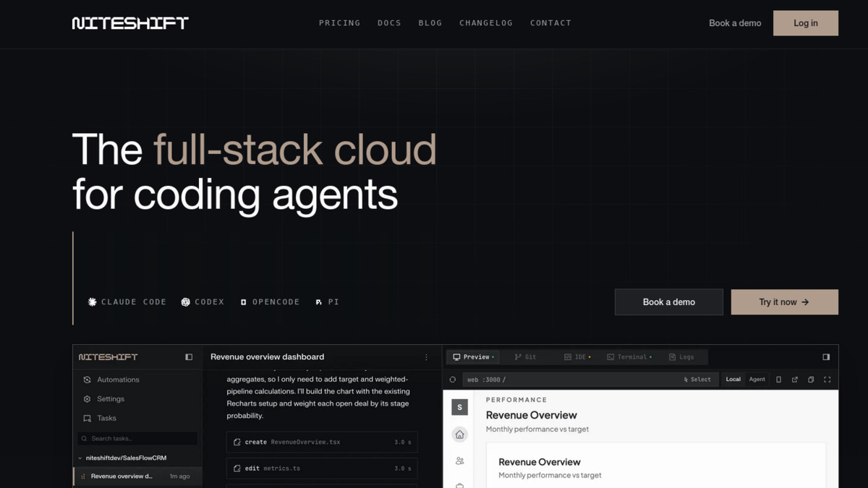Click the file icon on the edit metrics.ts step
The width and height of the screenshot is (868, 488).
[x=237, y=468]
